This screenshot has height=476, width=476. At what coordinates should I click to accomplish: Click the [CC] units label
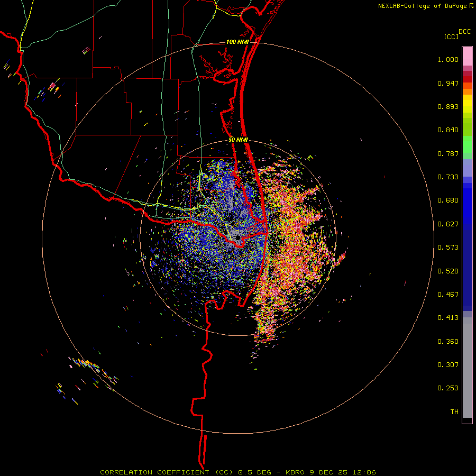point(451,36)
